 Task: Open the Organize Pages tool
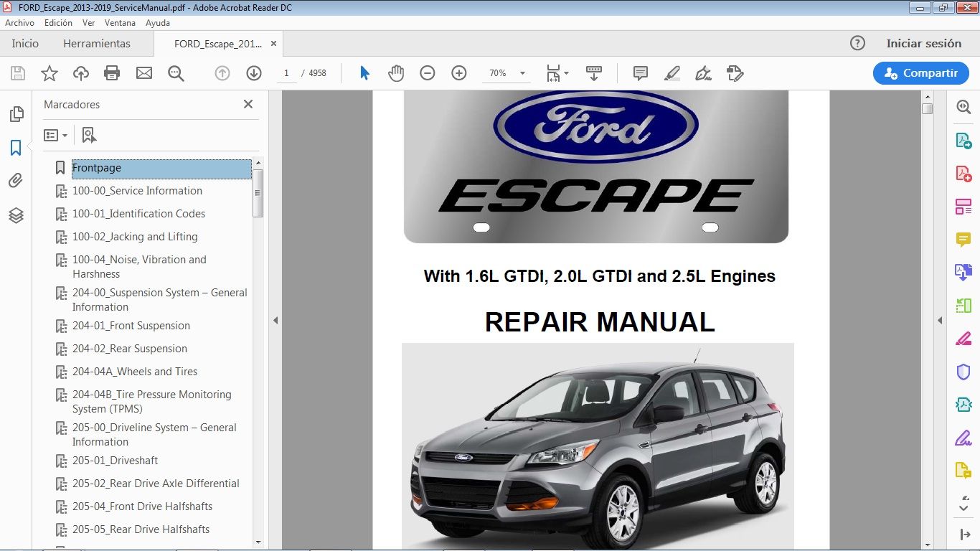(963, 206)
